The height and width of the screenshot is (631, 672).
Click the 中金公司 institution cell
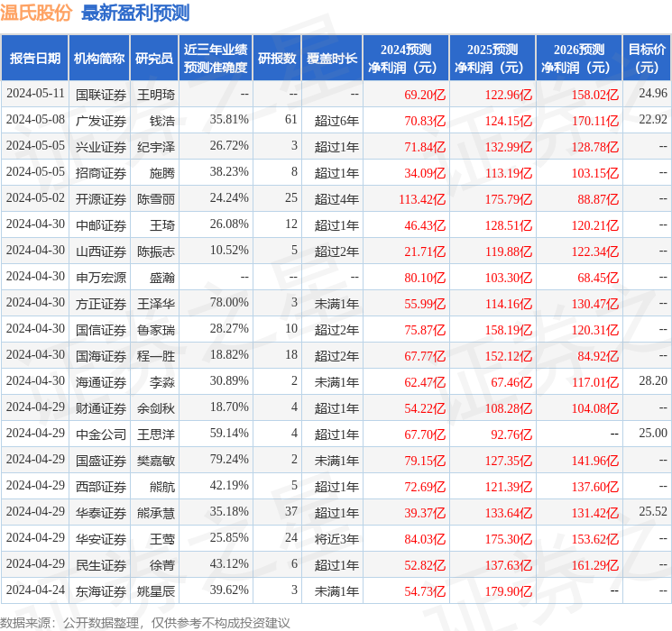[x=101, y=434]
